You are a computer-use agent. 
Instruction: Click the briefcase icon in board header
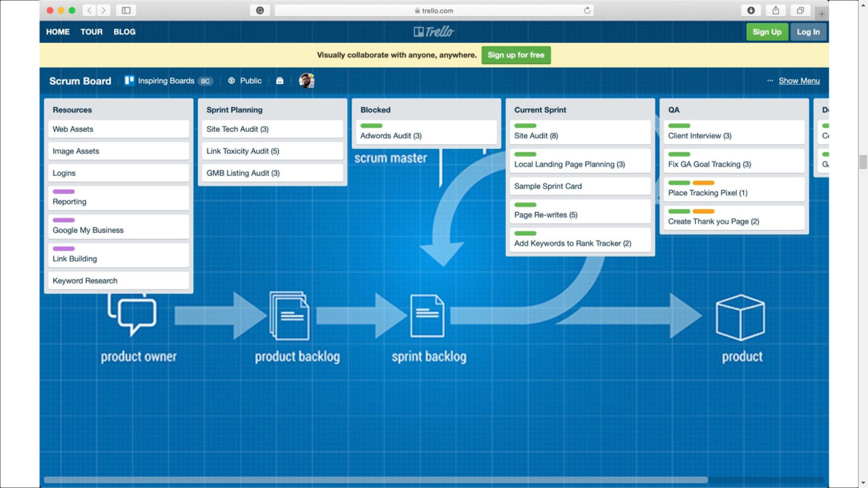(x=280, y=81)
